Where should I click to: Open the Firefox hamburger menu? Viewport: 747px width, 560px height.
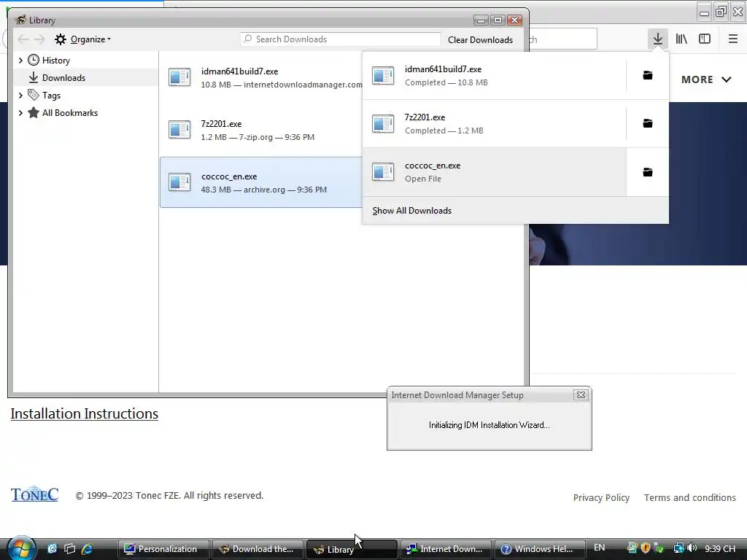[x=732, y=39]
